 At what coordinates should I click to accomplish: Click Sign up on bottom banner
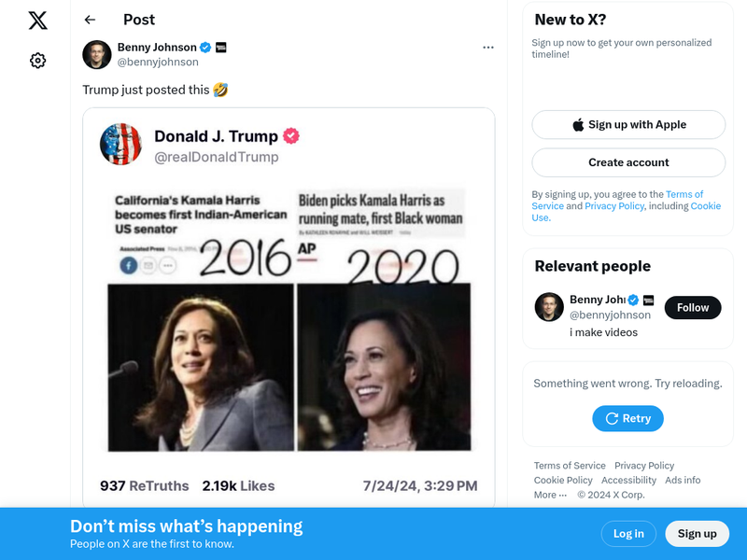(x=697, y=534)
